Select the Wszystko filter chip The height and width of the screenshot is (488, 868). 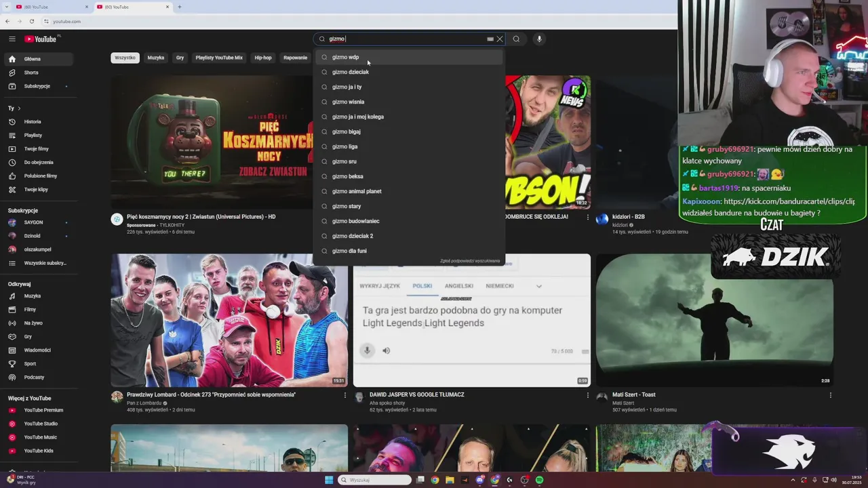[x=125, y=58]
